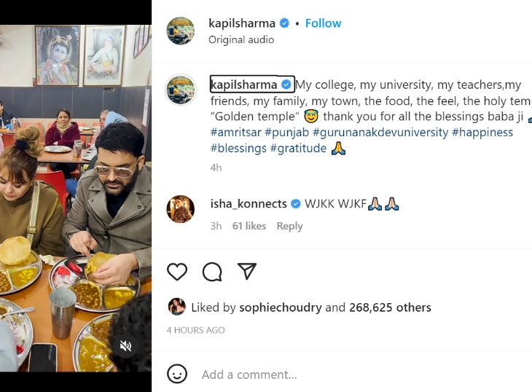Viewport: 532px width, 392px height.
Task: Open emoji picker in comment box
Action: [177, 375]
